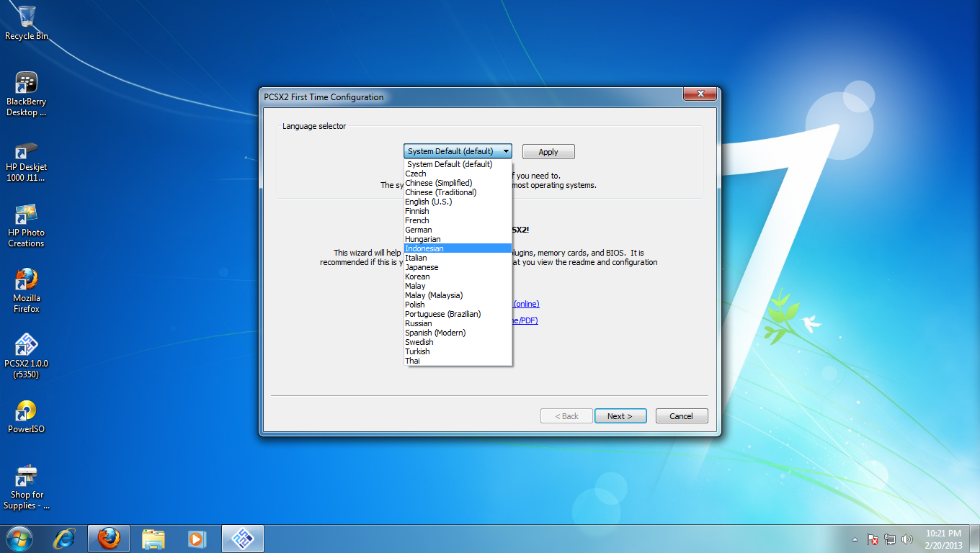Switch to Firefox in the taskbar
The width and height of the screenshot is (980, 553).
109,539
